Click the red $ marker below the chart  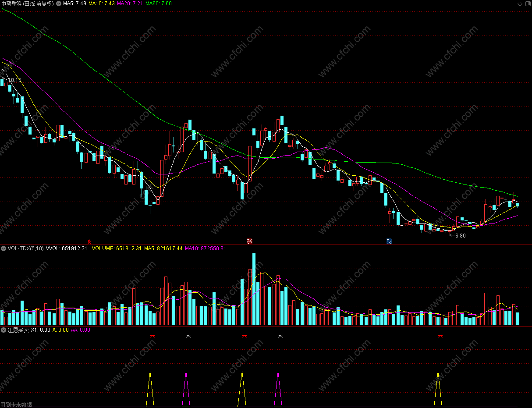click(x=89, y=241)
